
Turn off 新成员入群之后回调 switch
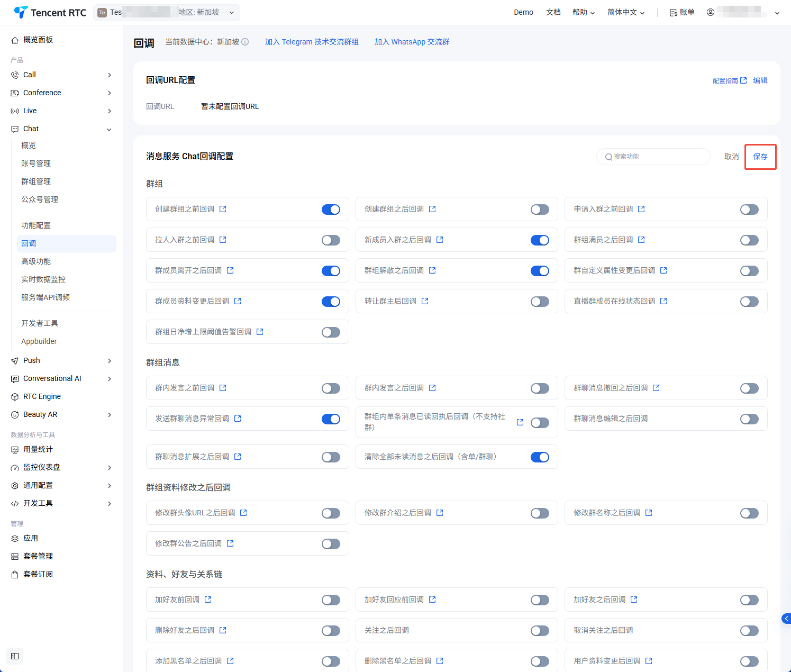click(540, 240)
